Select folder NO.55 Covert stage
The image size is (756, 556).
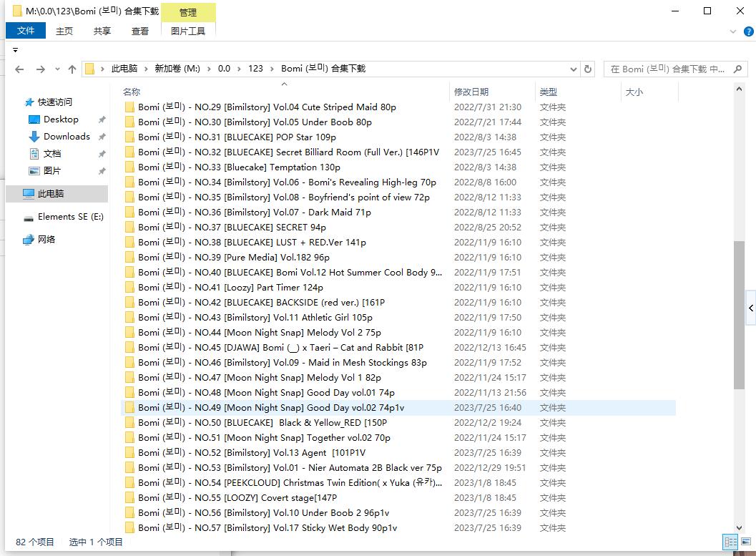point(237,497)
